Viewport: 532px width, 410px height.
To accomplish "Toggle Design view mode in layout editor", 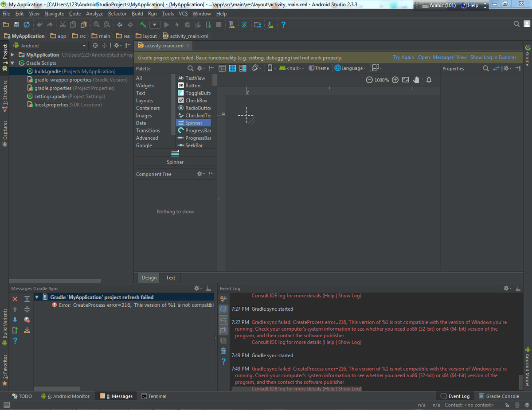I will pos(222,68).
